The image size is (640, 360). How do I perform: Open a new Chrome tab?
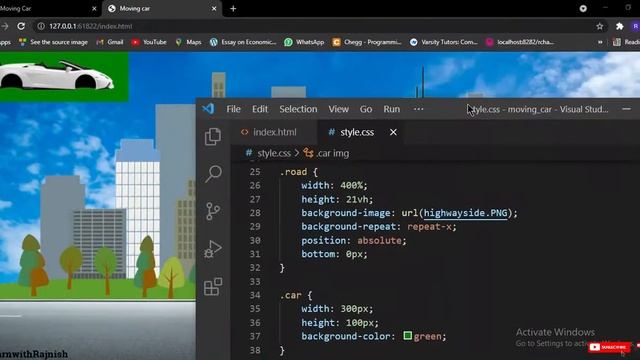233,9
